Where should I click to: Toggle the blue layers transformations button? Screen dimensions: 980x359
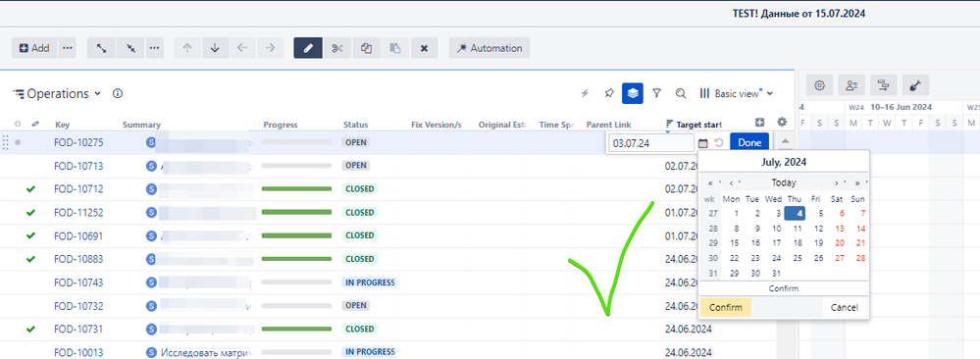(x=633, y=93)
